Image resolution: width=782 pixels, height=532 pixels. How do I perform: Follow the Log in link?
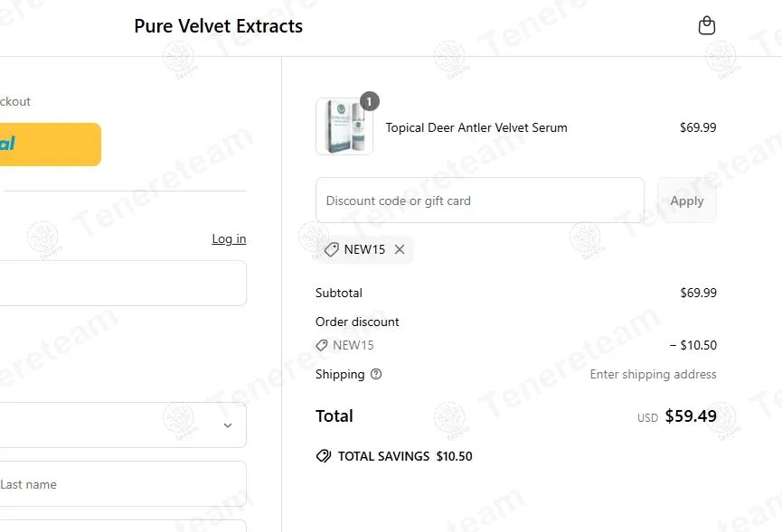point(229,238)
